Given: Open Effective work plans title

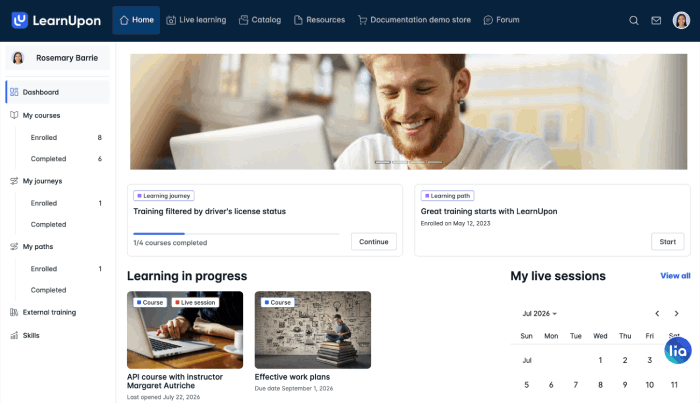Looking at the screenshot, I should tap(292, 377).
